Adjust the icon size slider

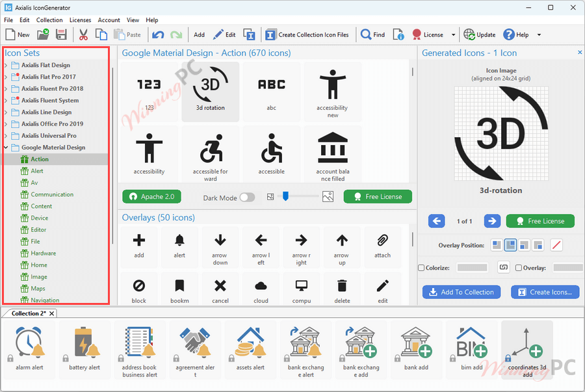pos(285,196)
